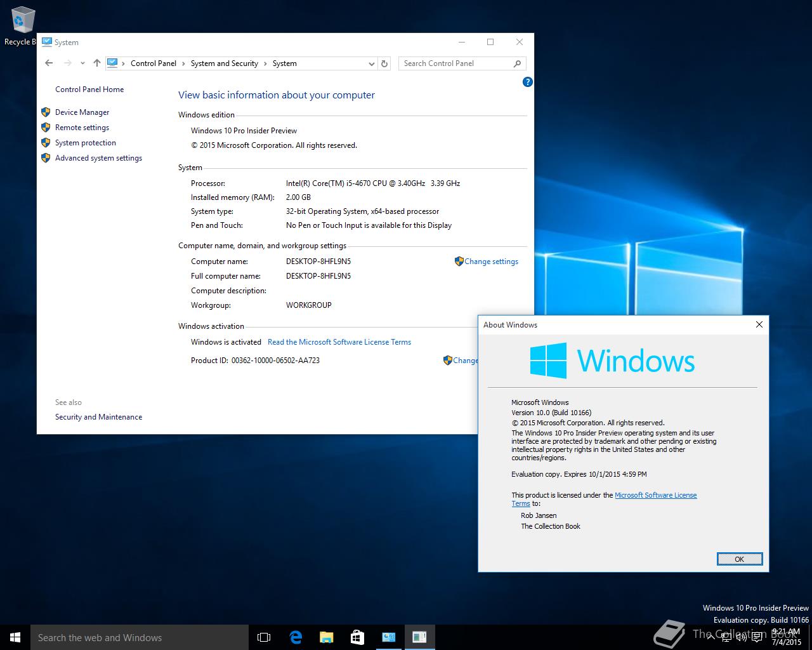This screenshot has height=650, width=812.
Task: Click the Back arrow in System window
Action: click(x=49, y=63)
